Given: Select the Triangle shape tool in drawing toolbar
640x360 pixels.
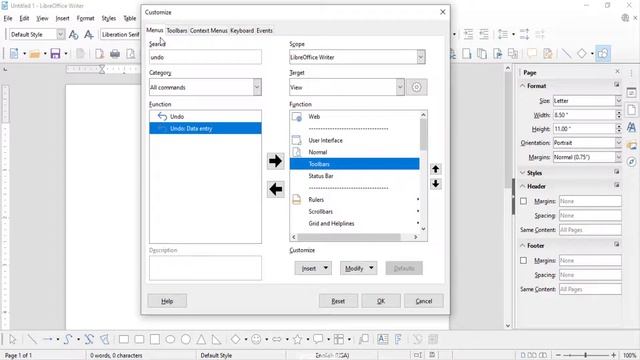Looking at the screenshot, I should (x=201, y=339).
